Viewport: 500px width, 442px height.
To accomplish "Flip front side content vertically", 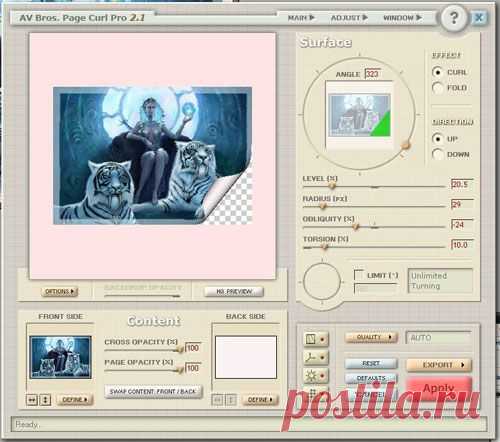I will pos(45,399).
